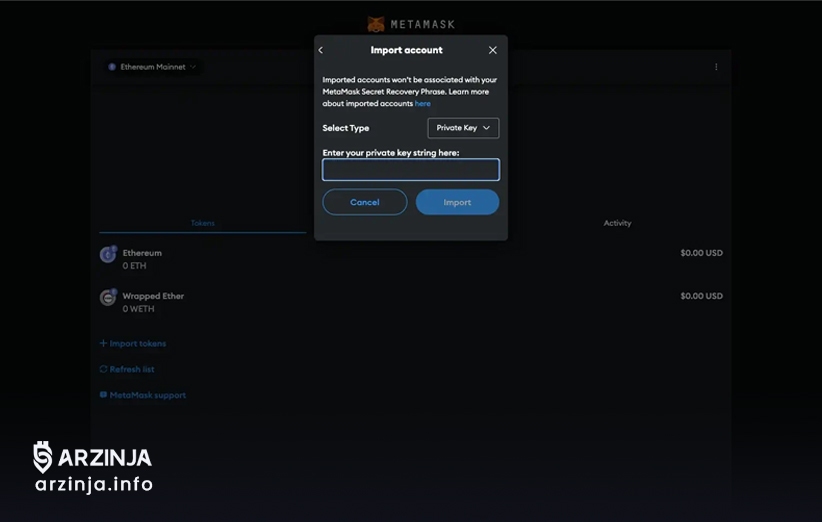Click the refresh icon beside Refresh list
The width and height of the screenshot is (822, 522).
tap(103, 369)
